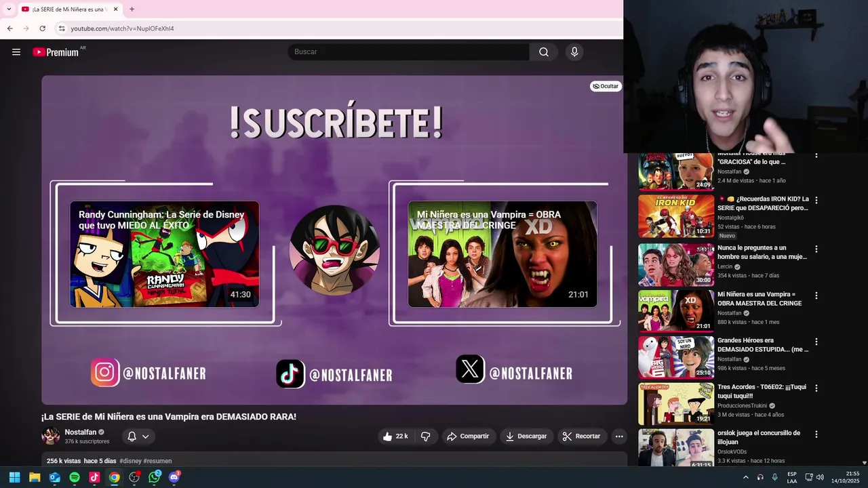Click Nostalfan channel avatar below video
The image size is (868, 488).
click(51, 436)
